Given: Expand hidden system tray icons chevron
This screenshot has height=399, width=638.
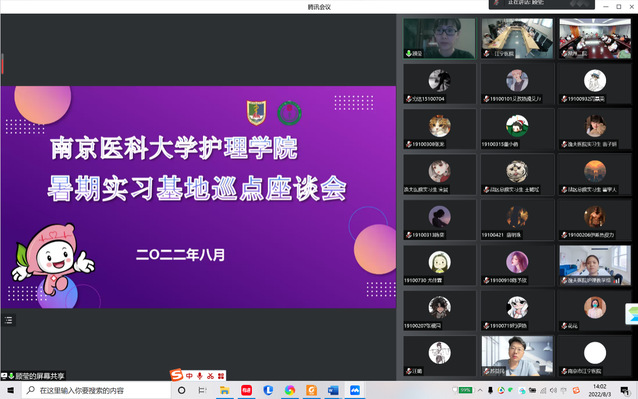Looking at the screenshot, I should pos(480,390).
